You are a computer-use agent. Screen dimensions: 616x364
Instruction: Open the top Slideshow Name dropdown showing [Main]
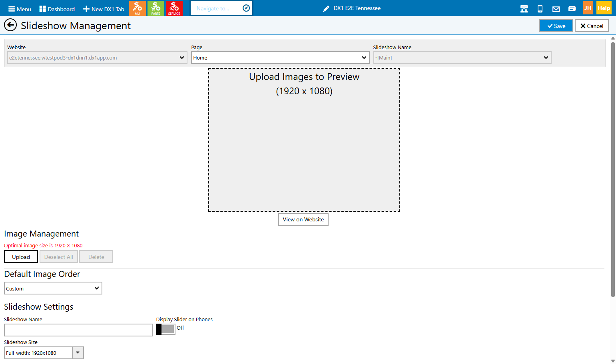coord(462,58)
